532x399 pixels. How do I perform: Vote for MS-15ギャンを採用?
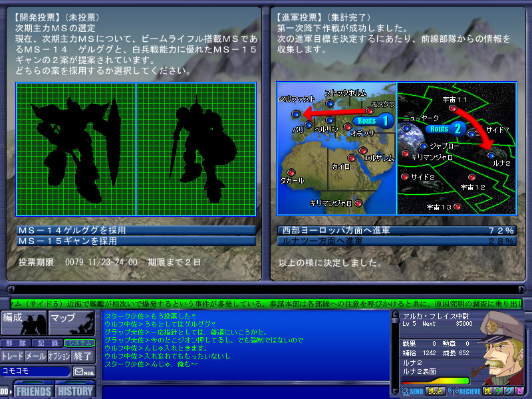(136, 241)
